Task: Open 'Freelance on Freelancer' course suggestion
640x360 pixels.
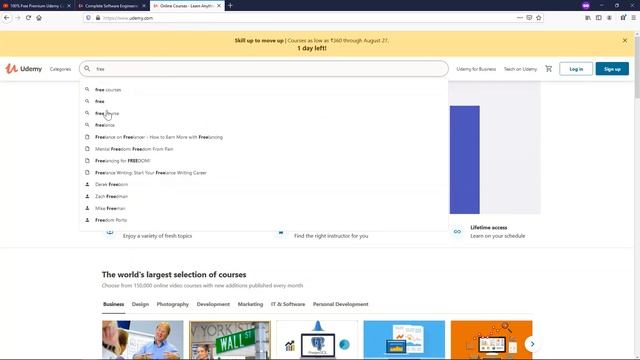Action: pos(264,137)
